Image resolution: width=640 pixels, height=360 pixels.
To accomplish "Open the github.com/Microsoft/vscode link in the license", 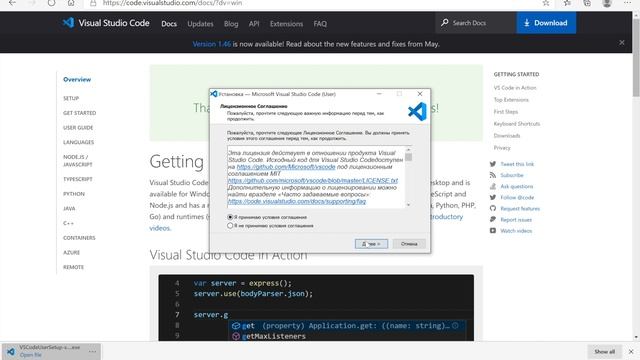I will coord(286,167).
